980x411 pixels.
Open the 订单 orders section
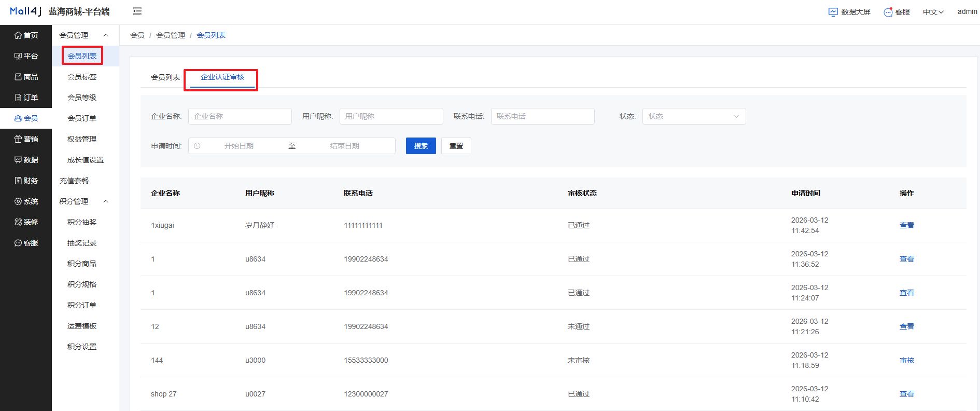[x=26, y=98]
